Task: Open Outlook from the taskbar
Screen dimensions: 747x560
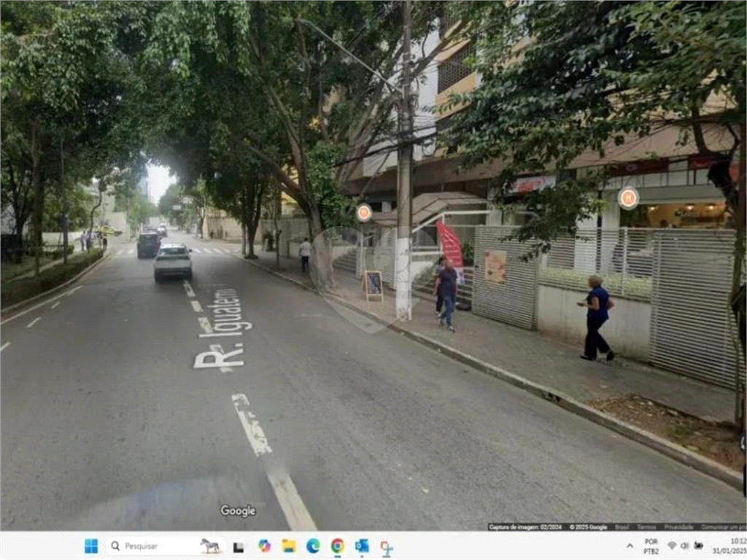Action: [362, 545]
